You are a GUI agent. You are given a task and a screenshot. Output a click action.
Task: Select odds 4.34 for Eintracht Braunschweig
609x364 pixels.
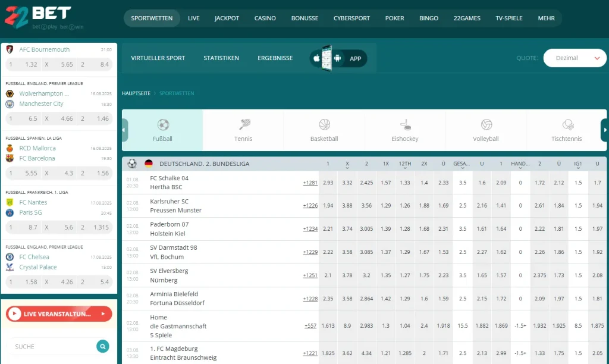(366, 353)
